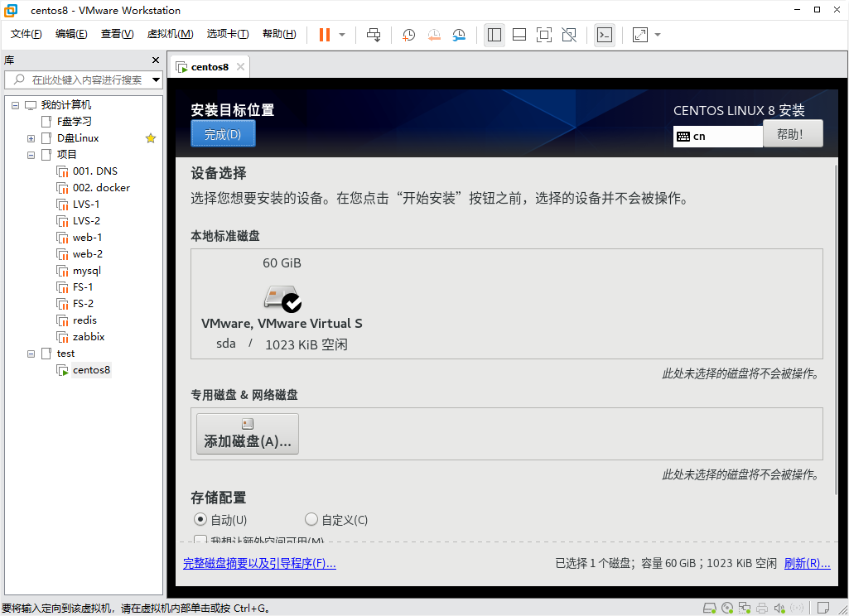
Task: Click the printer status bar icon
Action: tap(762, 608)
